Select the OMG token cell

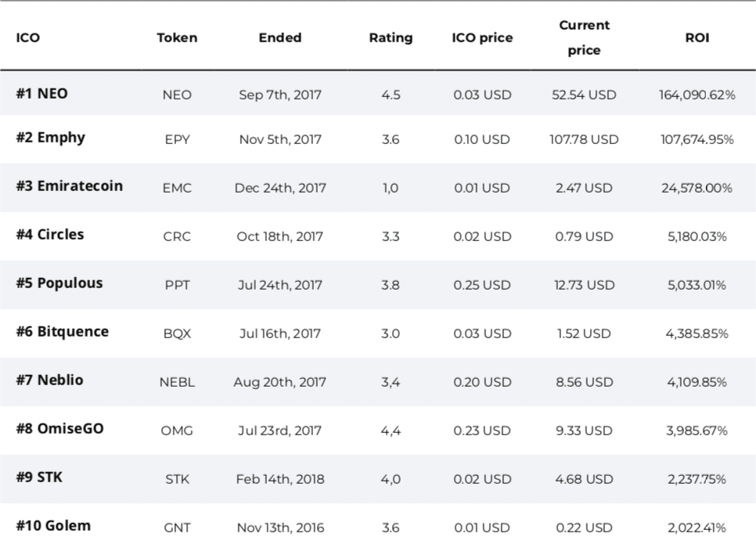[x=177, y=431]
